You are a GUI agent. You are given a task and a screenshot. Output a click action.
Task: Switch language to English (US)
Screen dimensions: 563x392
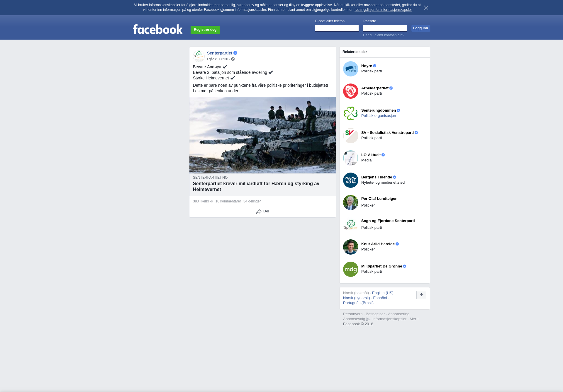coord(383,293)
